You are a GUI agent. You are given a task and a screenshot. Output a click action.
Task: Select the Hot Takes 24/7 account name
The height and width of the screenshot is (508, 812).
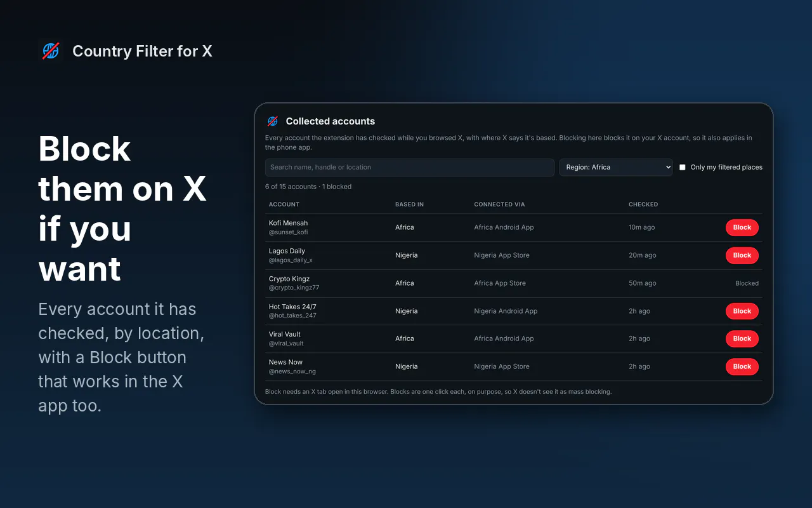point(292,307)
